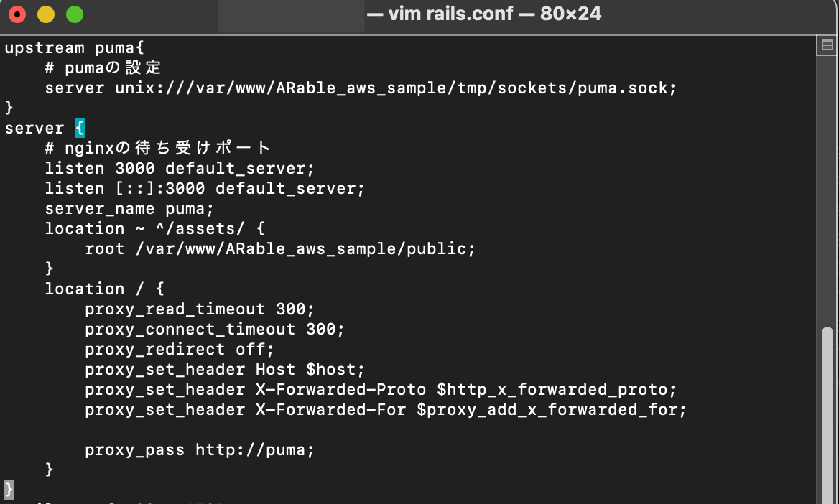
Task: Zoom the window with green button
Action: 74,14
